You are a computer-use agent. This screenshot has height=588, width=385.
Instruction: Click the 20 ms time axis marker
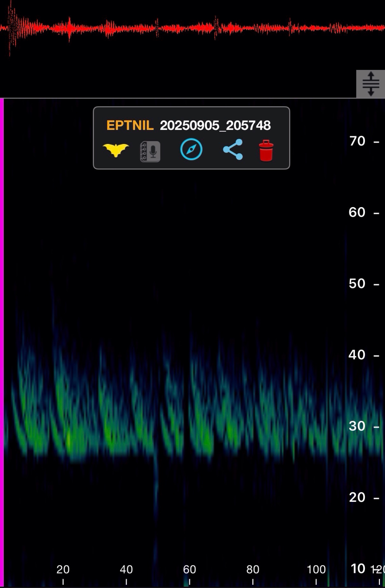click(x=63, y=569)
